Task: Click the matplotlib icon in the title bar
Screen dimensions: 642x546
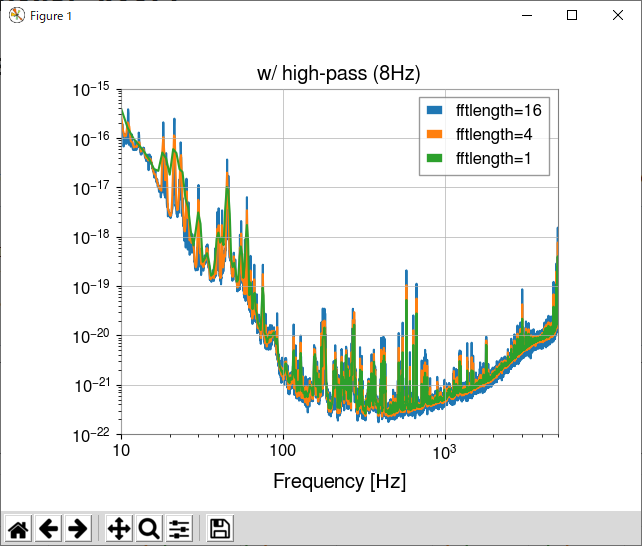Action: (x=16, y=15)
